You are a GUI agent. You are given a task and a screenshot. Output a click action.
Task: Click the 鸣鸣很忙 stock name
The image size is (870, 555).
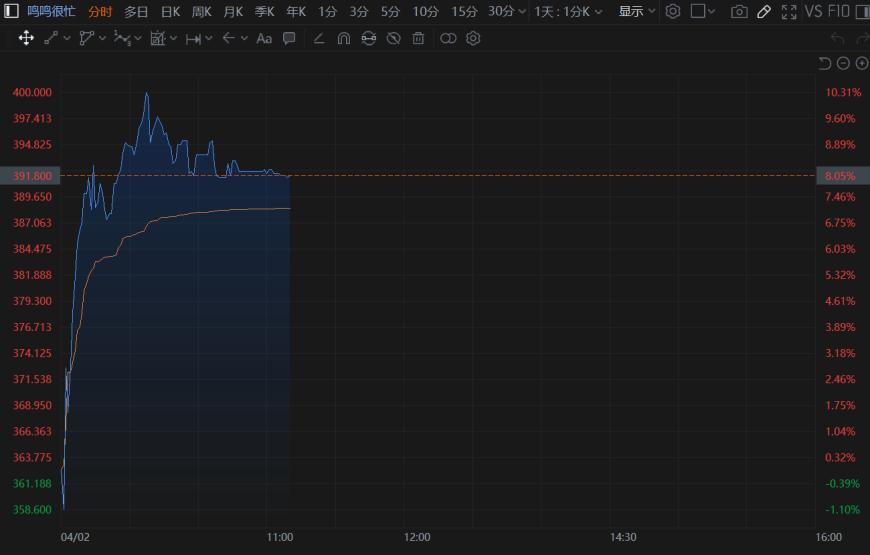click(51, 12)
